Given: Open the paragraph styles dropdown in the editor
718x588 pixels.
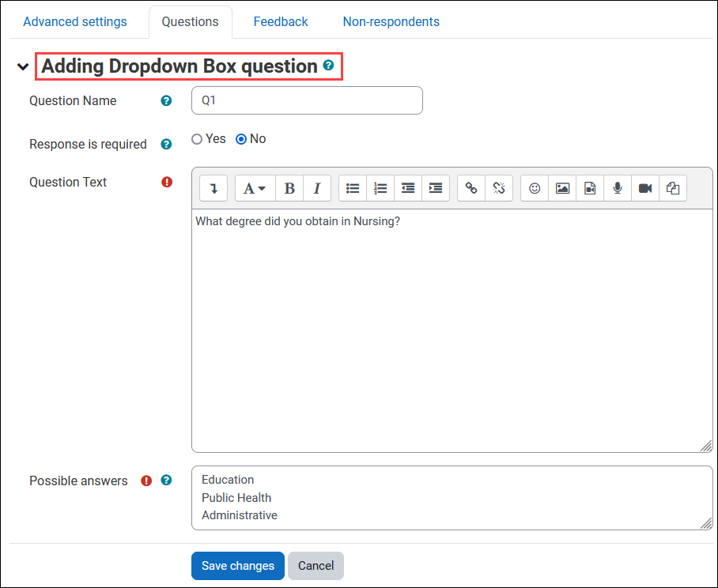Looking at the screenshot, I should (x=254, y=187).
